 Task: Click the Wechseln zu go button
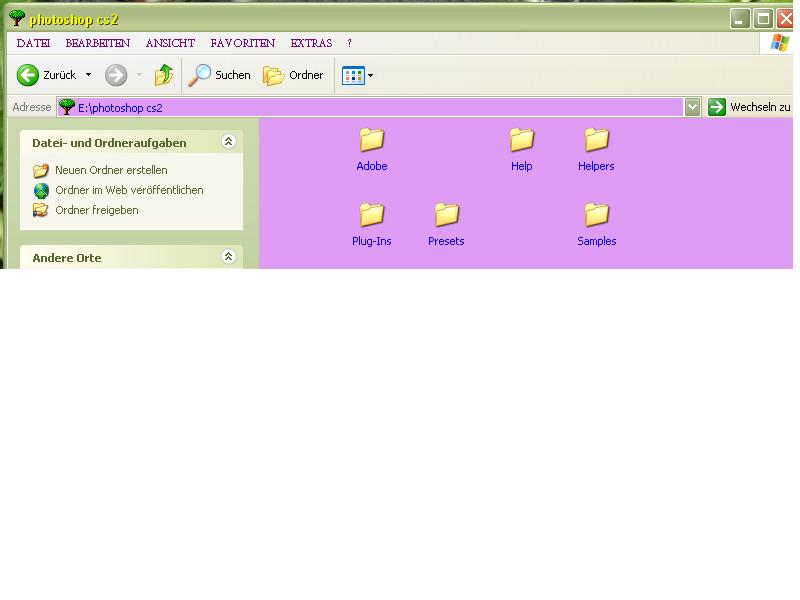click(x=749, y=107)
